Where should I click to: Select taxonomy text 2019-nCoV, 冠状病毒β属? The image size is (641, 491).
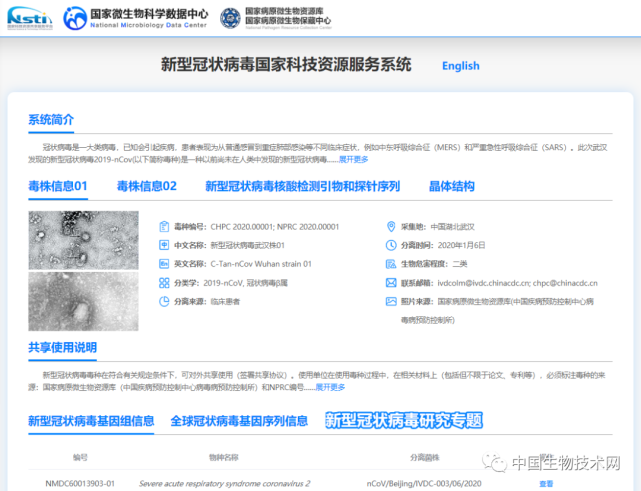(x=245, y=283)
